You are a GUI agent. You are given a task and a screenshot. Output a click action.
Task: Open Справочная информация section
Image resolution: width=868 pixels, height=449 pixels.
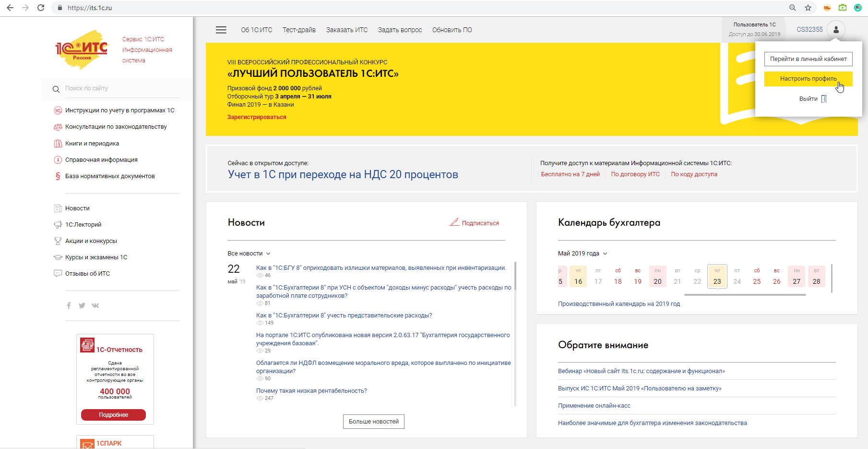[x=101, y=160]
